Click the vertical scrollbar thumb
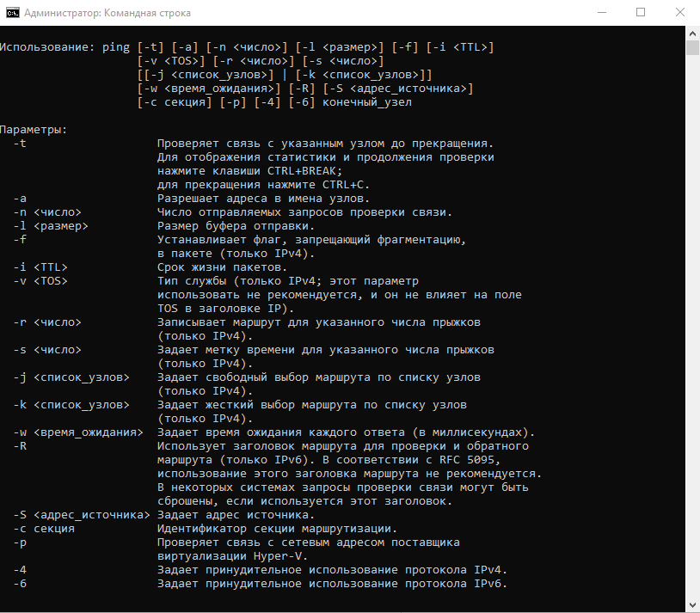The height and width of the screenshot is (613, 700). pyautogui.click(x=692, y=47)
